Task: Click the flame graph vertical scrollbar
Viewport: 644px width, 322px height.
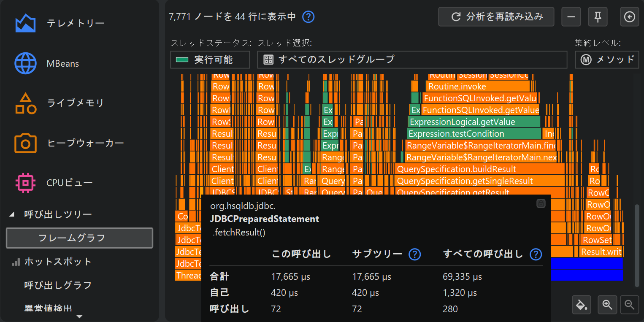Action: [637, 245]
